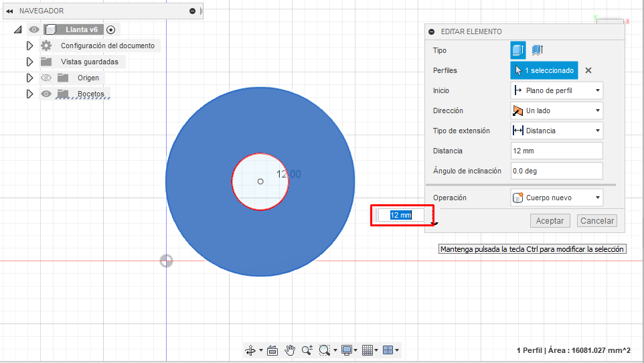Image resolution: width=644 pixels, height=363 pixels.
Task: Open the Operación 'Cuerpo nuevo' dropdown
Action: tap(556, 198)
